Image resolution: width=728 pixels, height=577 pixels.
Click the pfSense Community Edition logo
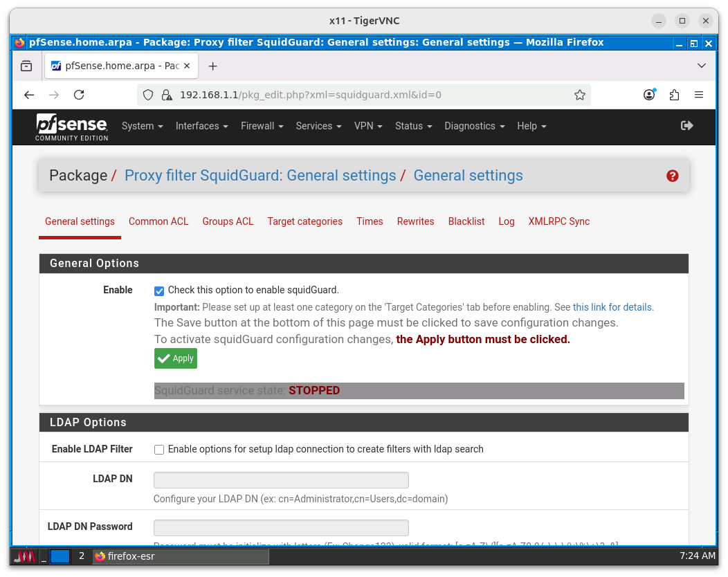pyautogui.click(x=72, y=127)
